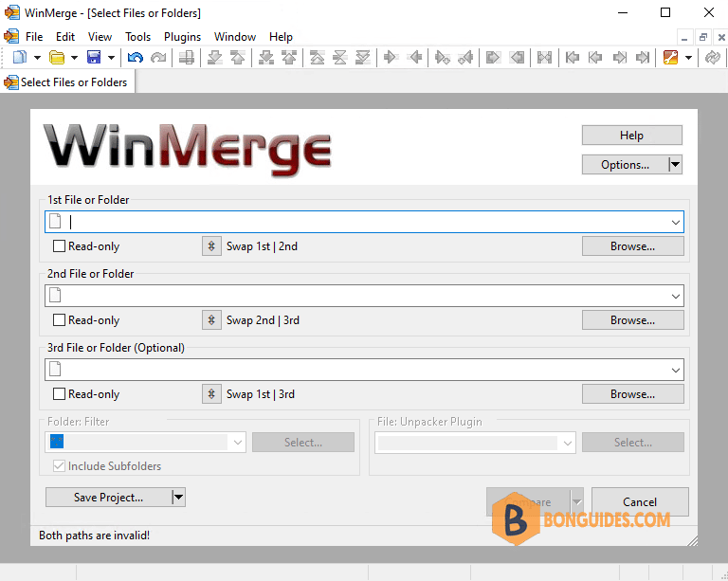728x581 pixels.
Task: Open the View menu
Action: tap(100, 37)
